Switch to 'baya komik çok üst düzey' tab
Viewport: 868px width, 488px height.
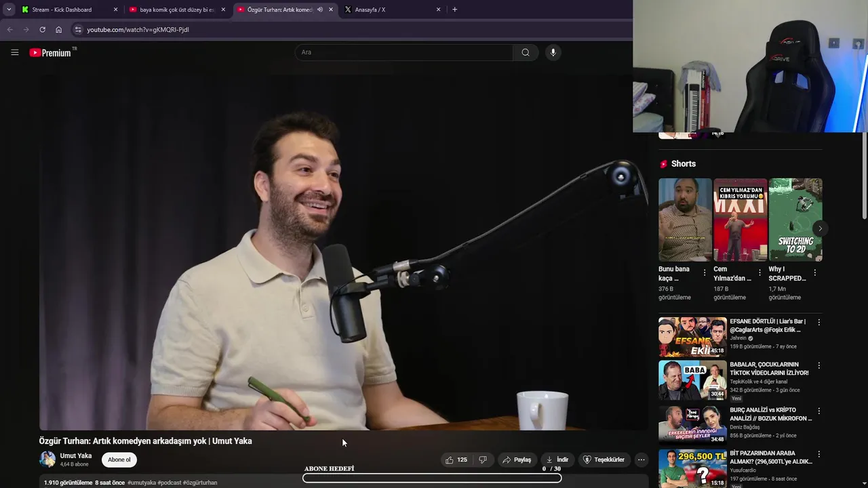click(177, 9)
